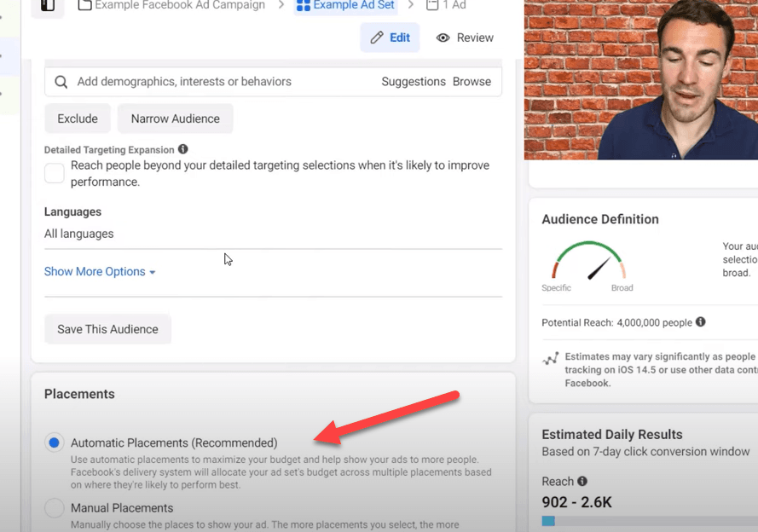This screenshot has height=532, width=758.
Task: Open Potential Reach info icon
Action: pyautogui.click(x=701, y=321)
